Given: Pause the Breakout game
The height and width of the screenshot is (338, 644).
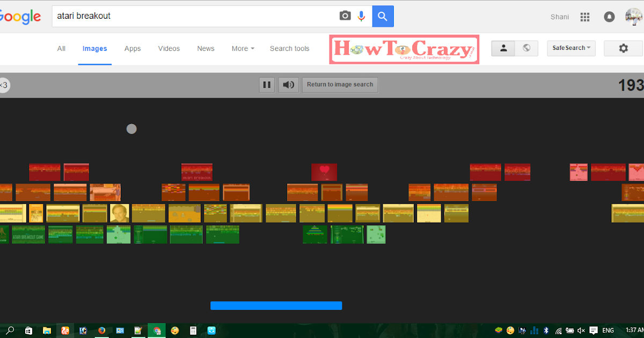Looking at the screenshot, I should coord(267,85).
